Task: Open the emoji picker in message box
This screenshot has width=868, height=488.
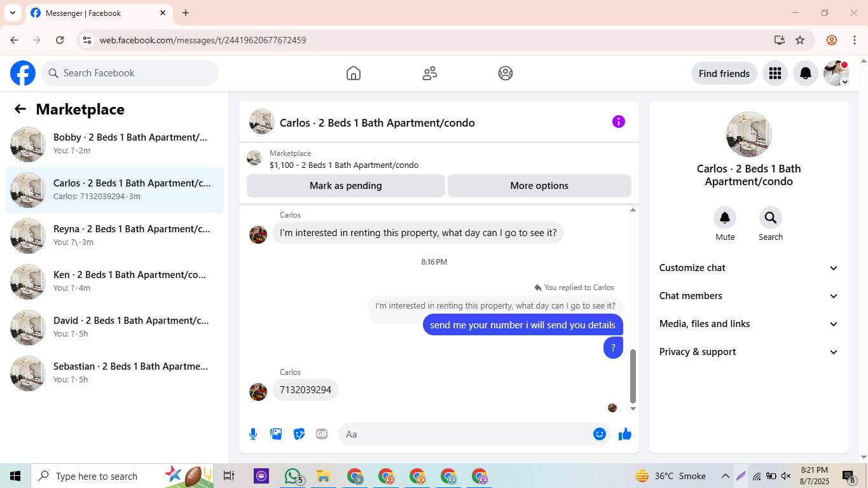Action: (600, 434)
